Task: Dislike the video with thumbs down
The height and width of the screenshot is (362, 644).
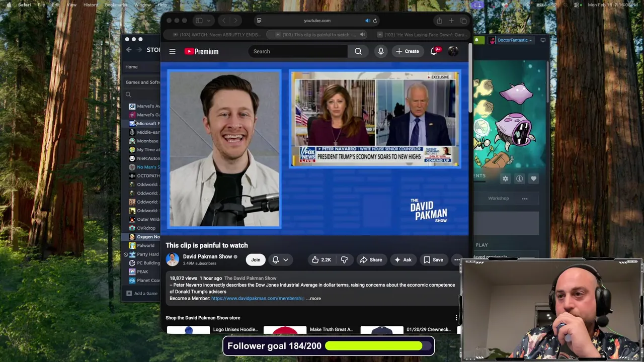Action: click(x=344, y=260)
